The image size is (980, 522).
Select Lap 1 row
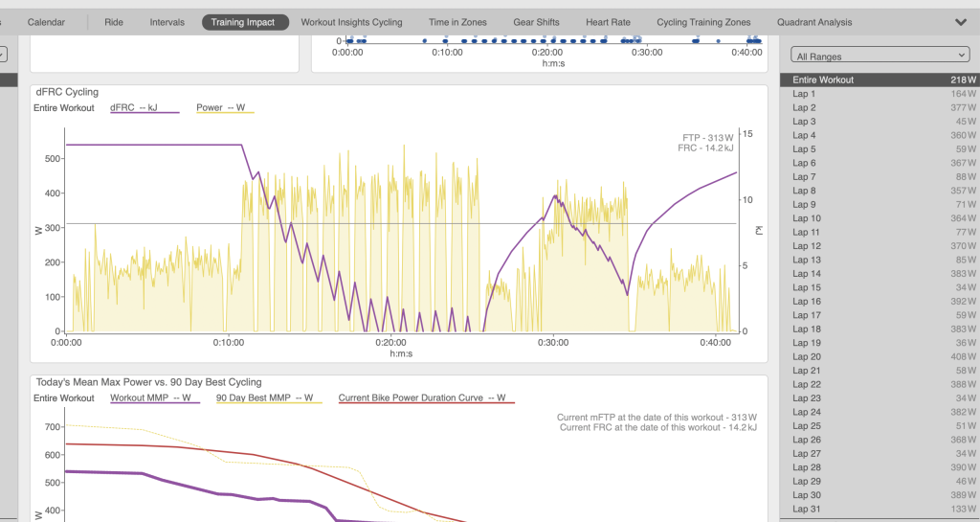pos(880,94)
